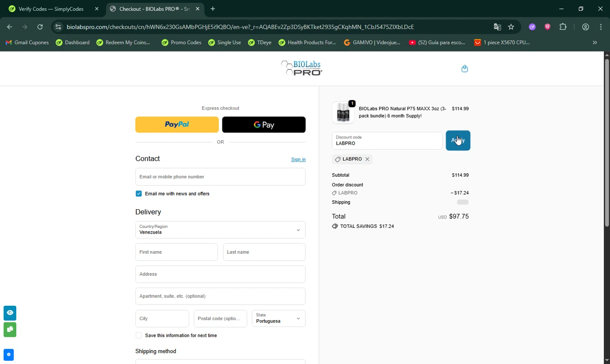Click the BIOLabs PRO logo
This screenshot has width=610, height=364.
click(301, 68)
